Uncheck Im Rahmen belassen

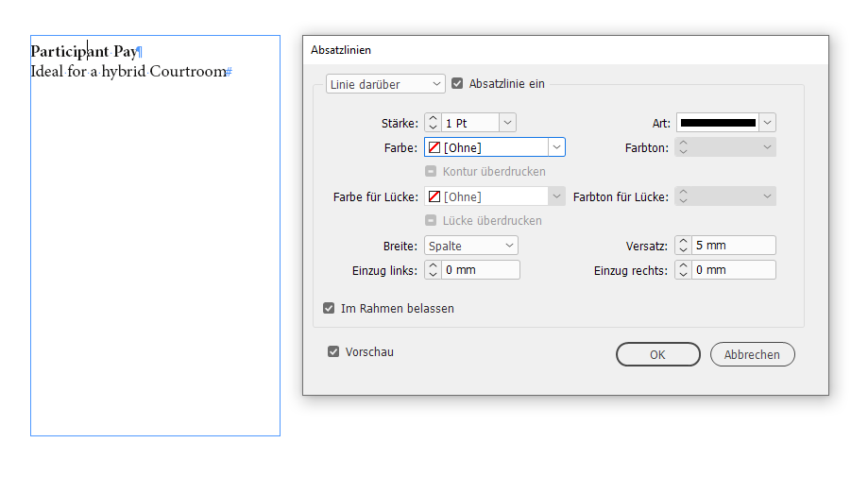tap(329, 308)
